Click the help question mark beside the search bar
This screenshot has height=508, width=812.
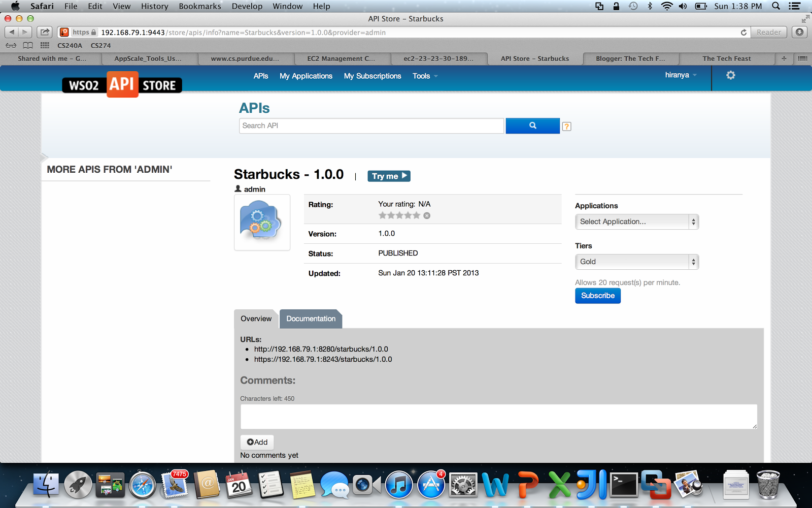click(566, 126)
